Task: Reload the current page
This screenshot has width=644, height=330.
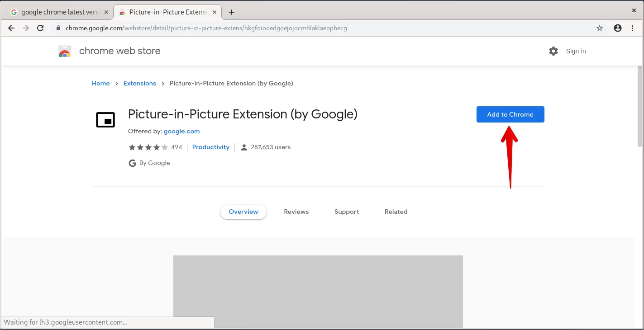Action: 40,28
